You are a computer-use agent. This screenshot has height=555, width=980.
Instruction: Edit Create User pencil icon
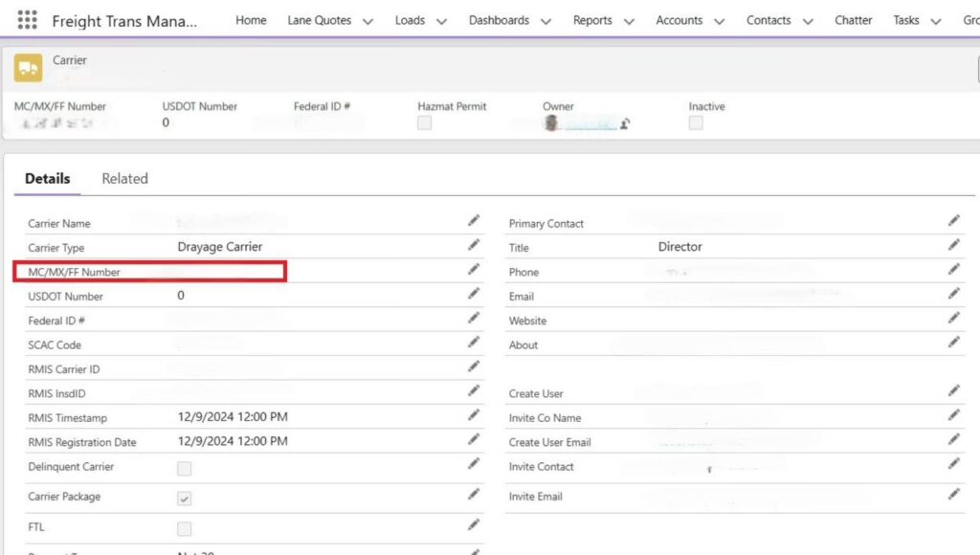[954, 391]
